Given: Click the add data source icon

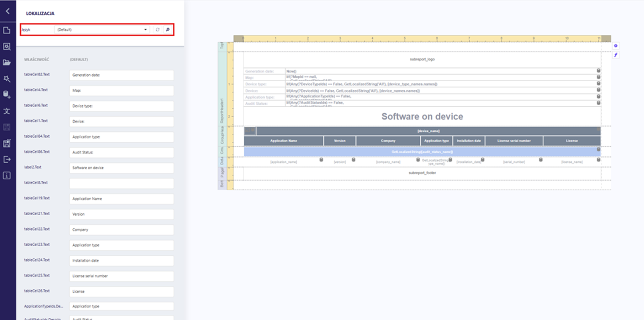Looking at the screenshot, I should (7, 95).
